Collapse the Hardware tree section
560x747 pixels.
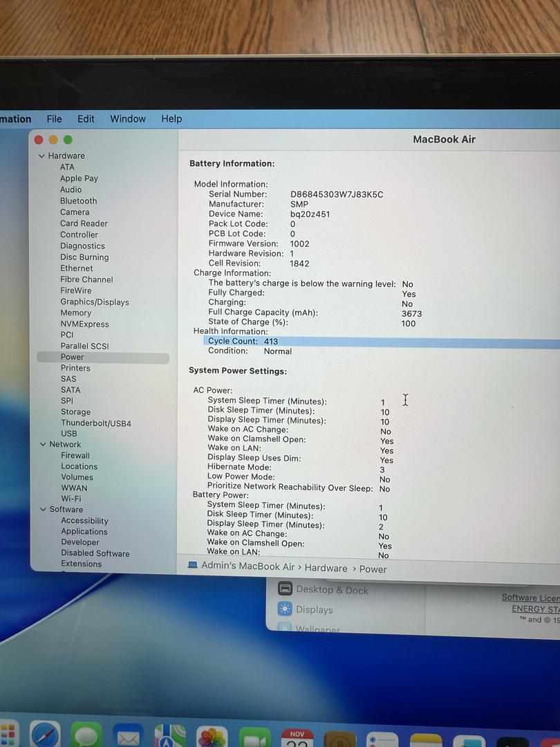click(x=41, y=156)
